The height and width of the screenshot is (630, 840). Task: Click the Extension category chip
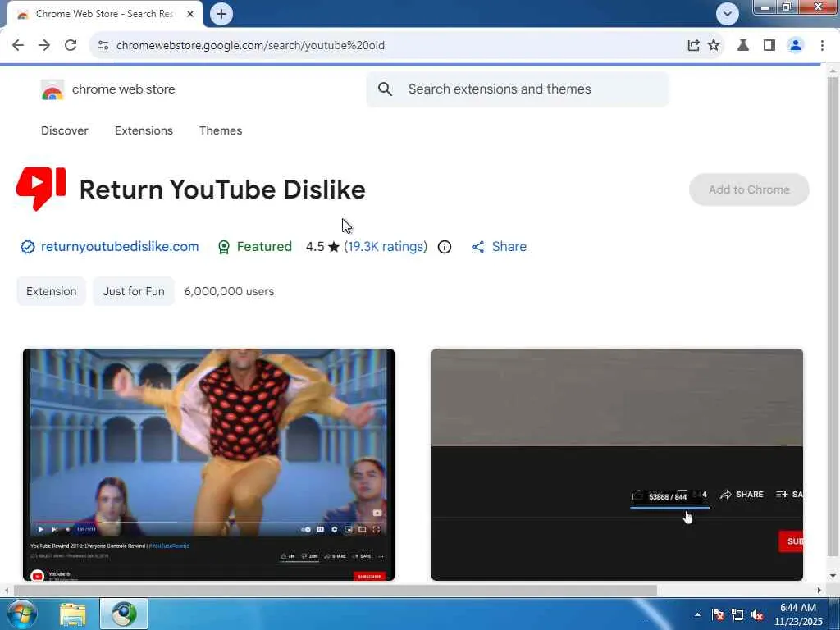point(52,291)
